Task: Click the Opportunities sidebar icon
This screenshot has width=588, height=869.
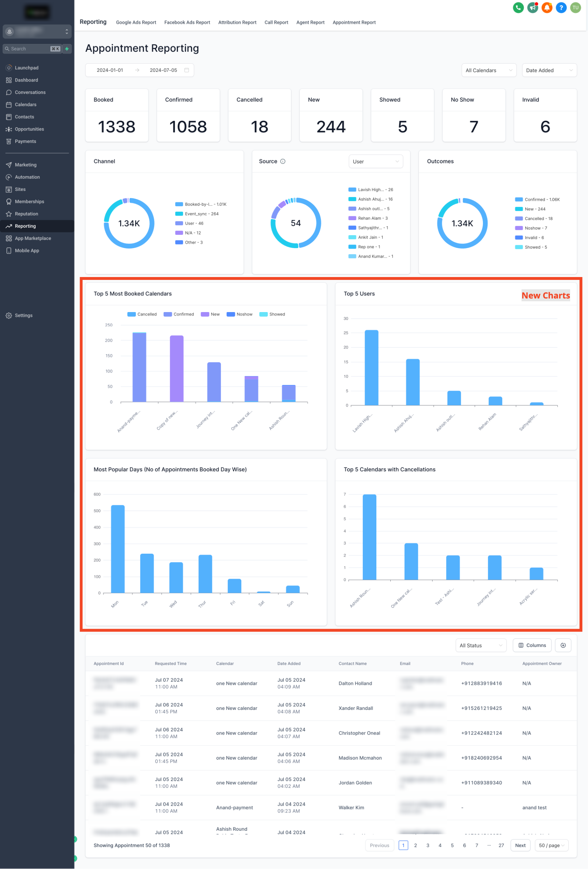Action: [x=9, y=129]
